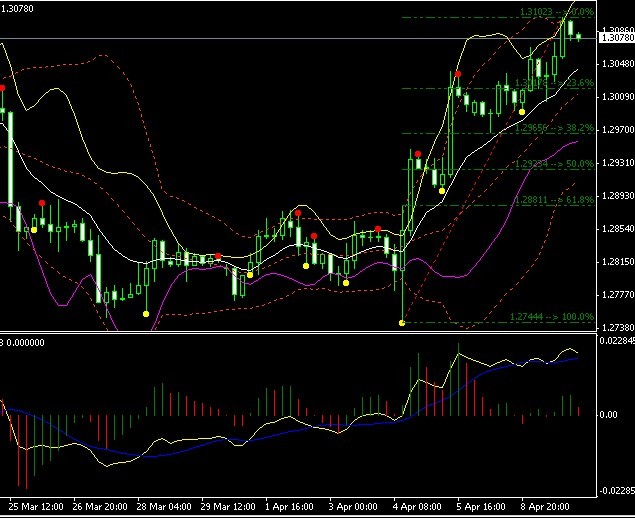Image resolution: width=635 pixels, height=518 pixels.
Task: Click the 1.29700 price axis label
Action: [x=618, y=130]
